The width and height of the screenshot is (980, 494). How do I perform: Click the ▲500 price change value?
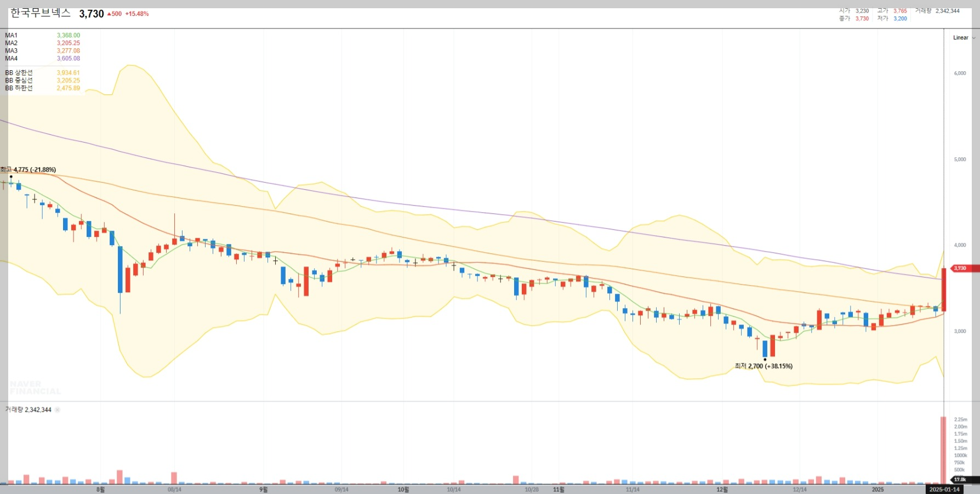point(115,14)
